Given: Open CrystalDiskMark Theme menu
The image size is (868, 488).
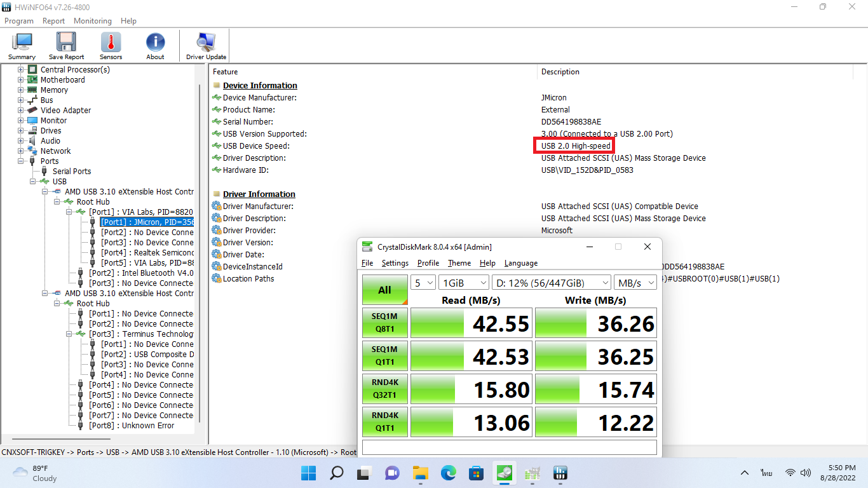Looking at the screenshot, I should (x=459, y=263).
